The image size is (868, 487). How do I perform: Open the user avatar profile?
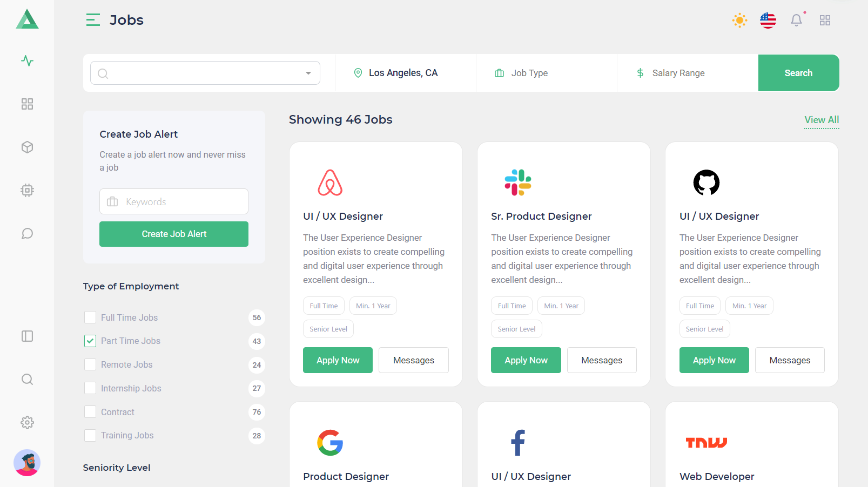pyautogui.click(x=27, y=463)
